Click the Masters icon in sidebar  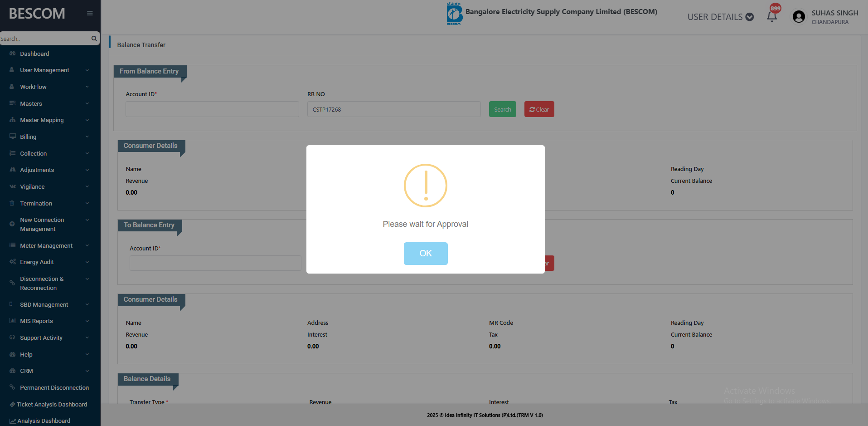point(12,103)
